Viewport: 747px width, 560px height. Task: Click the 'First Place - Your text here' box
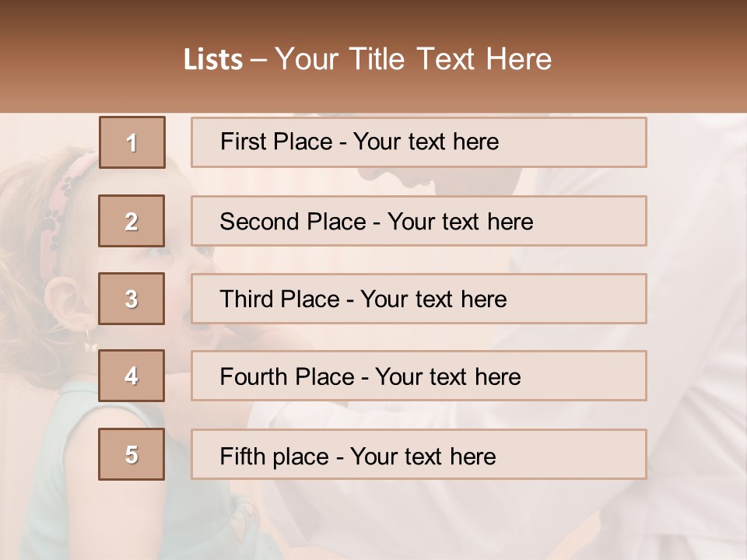[x=419, y=142]
